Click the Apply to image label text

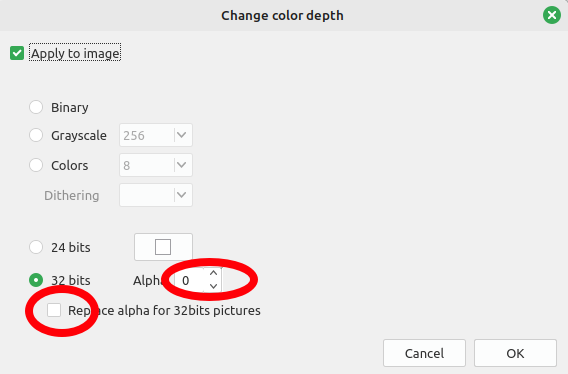[x=75, y=53]
